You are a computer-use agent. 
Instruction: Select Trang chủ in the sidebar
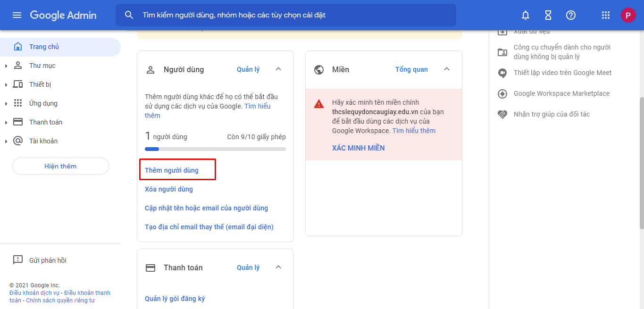click(x=44, y=47)
